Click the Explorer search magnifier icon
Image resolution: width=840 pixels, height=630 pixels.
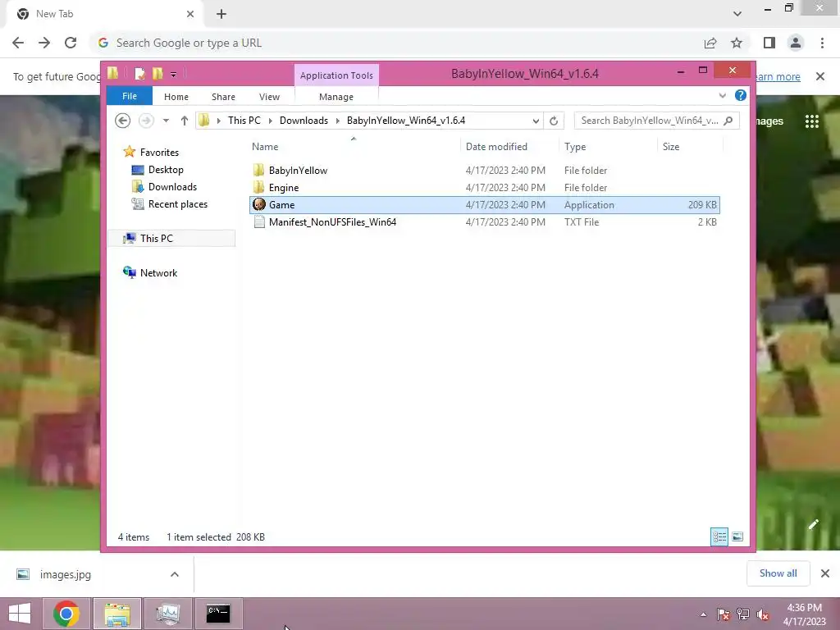728,121
